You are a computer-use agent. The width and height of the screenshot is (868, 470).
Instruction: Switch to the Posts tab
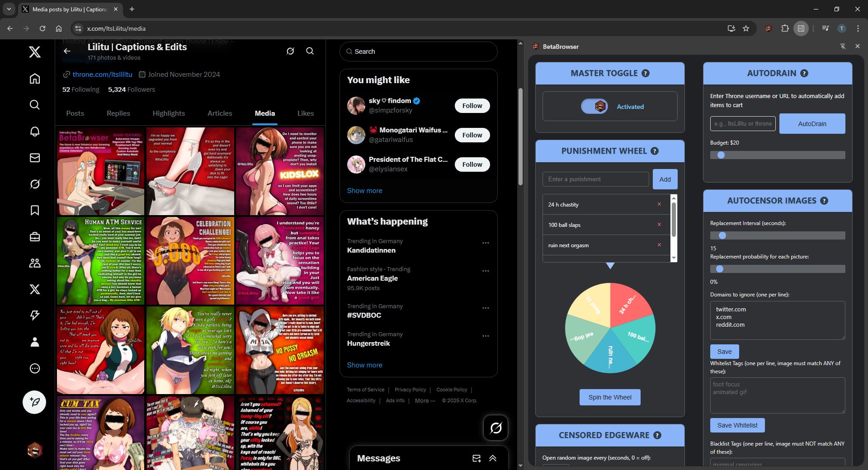pos(75,113)
